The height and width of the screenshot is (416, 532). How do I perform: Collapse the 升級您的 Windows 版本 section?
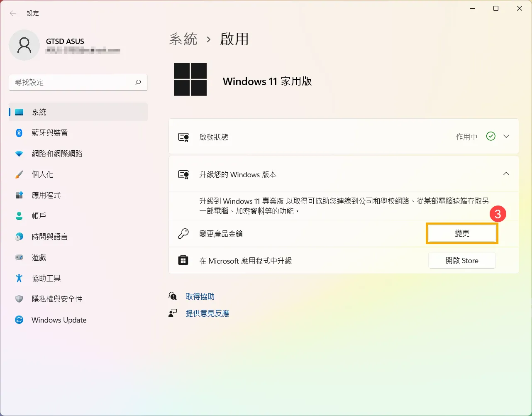[x=506, y=174]
